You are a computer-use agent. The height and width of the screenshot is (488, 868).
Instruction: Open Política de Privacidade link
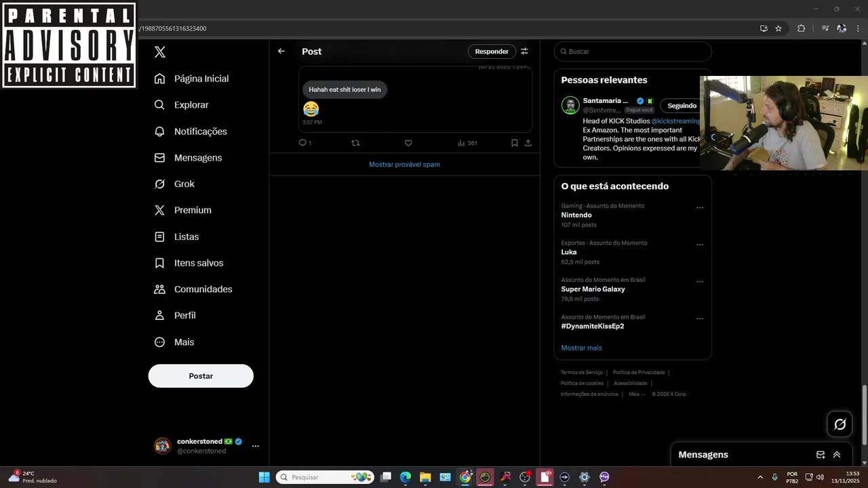click(x=639, y=373)
